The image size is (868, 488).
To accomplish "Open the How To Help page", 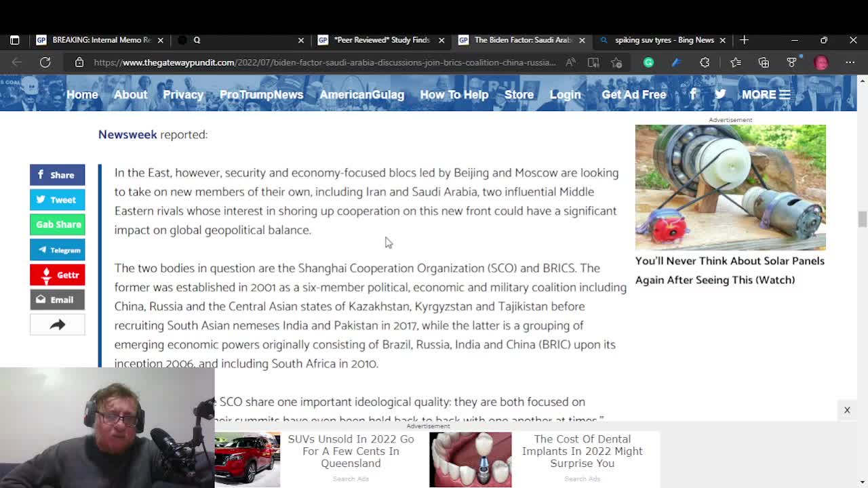I will point(454,94).
